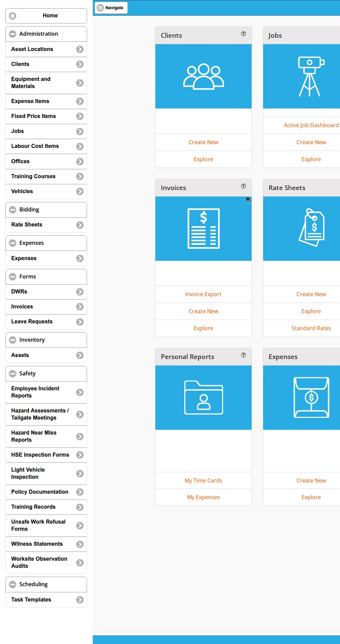Collapse the Forms section
The image size is (340, 644).
click(x=46, y=277)
